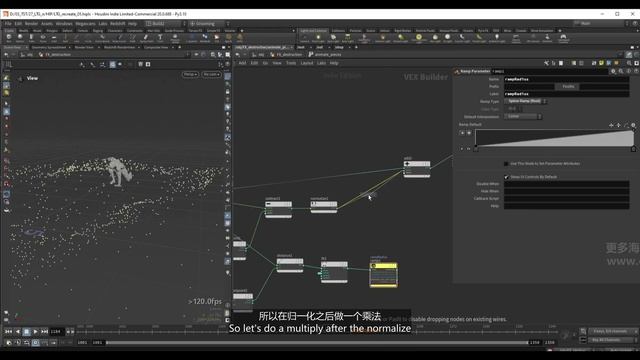Click the Font shelf tool
Screen dimensions: 640x360
tap(160, 38)
